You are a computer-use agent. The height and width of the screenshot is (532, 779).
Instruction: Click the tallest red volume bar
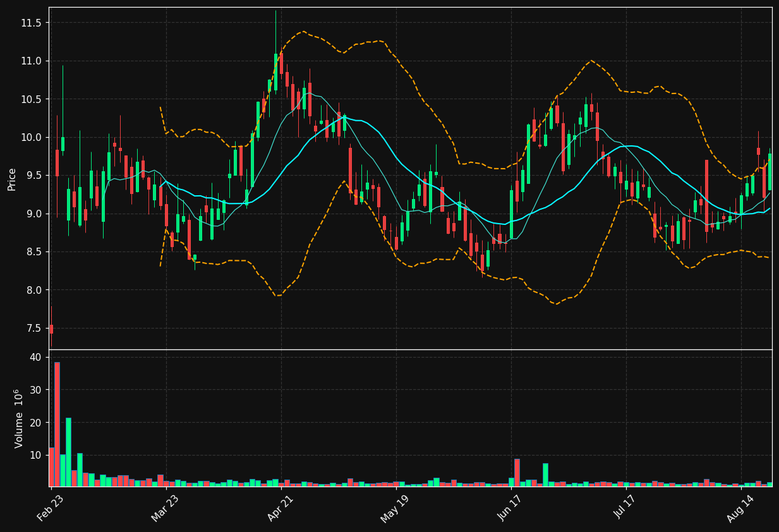(57, 424)
